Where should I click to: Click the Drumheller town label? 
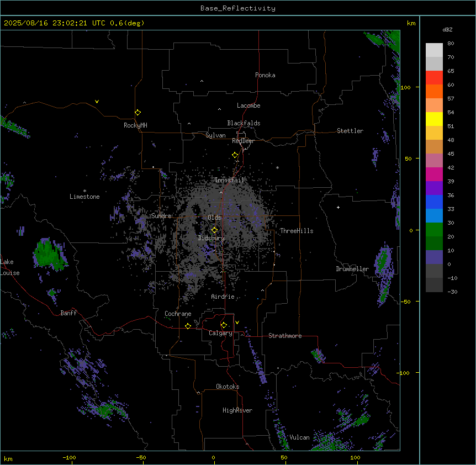click(x=352, y=269)
